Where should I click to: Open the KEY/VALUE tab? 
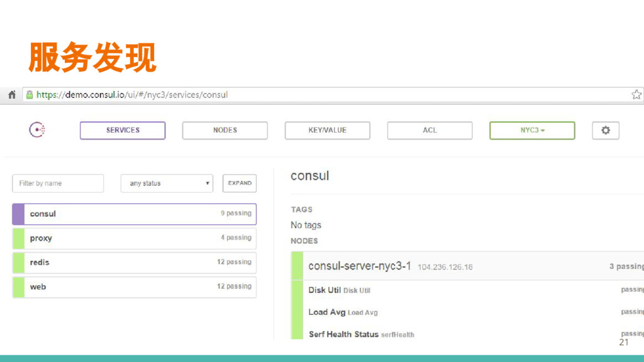327,131
